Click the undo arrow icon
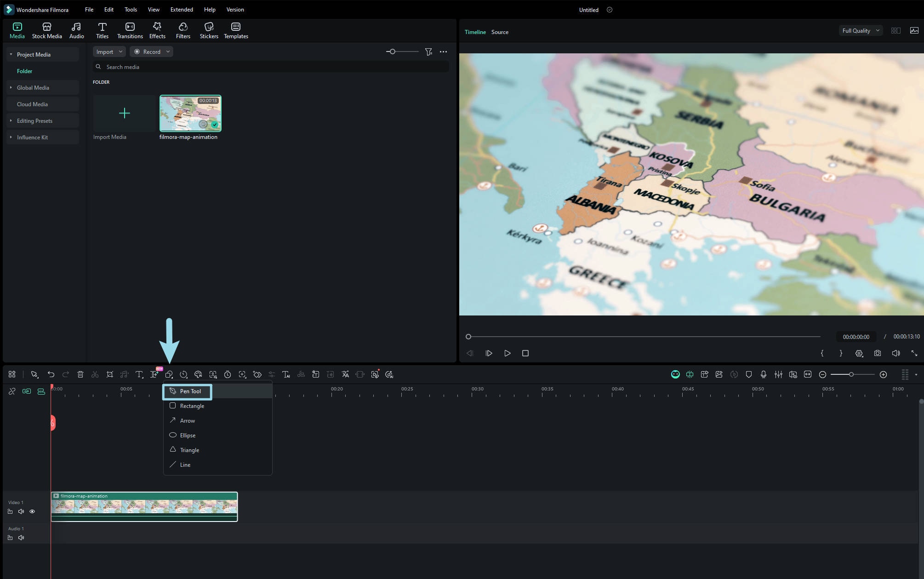Screen dimensions: 924x579 click(x=51, y=374)
